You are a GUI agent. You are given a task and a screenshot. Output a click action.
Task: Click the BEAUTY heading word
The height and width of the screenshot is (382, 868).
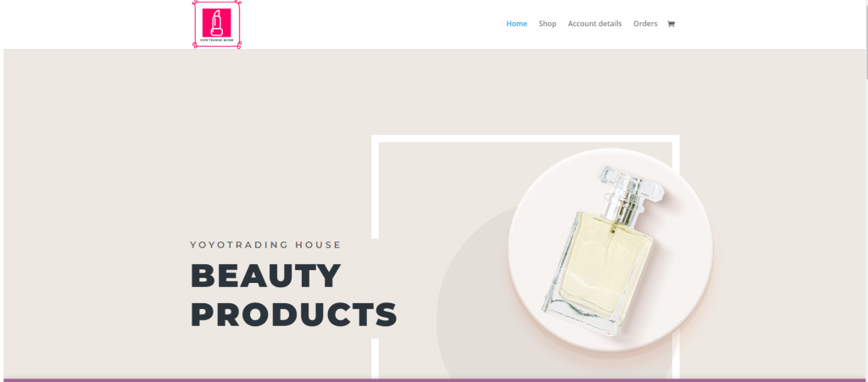pyautogui.click(x=265, y=276)
